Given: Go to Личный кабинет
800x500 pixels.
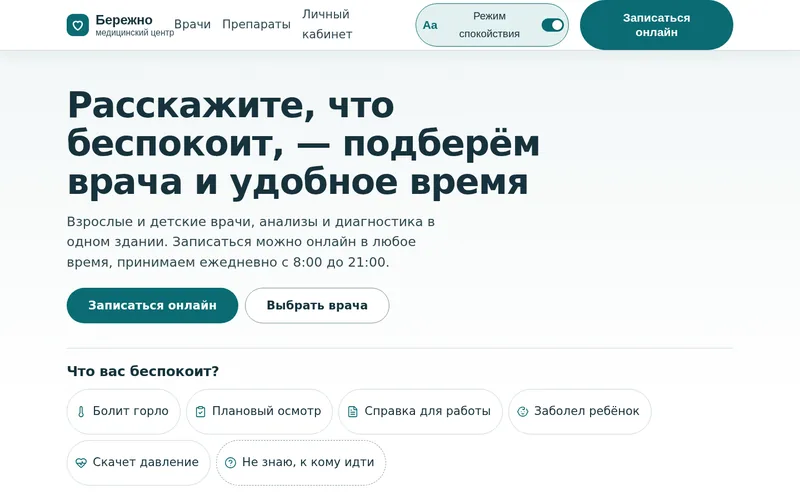Looking at the screenshot, I should pos(327,24).
